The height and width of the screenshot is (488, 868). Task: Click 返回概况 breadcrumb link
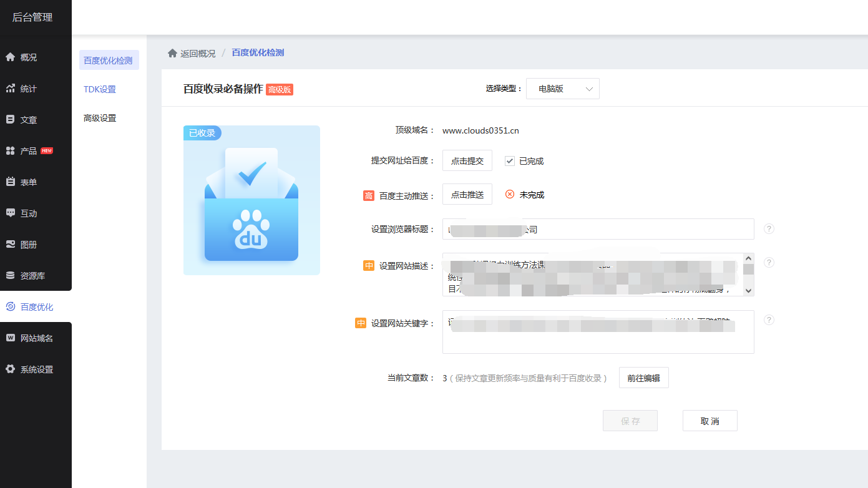pyautogui.click(x=196, y=52)
